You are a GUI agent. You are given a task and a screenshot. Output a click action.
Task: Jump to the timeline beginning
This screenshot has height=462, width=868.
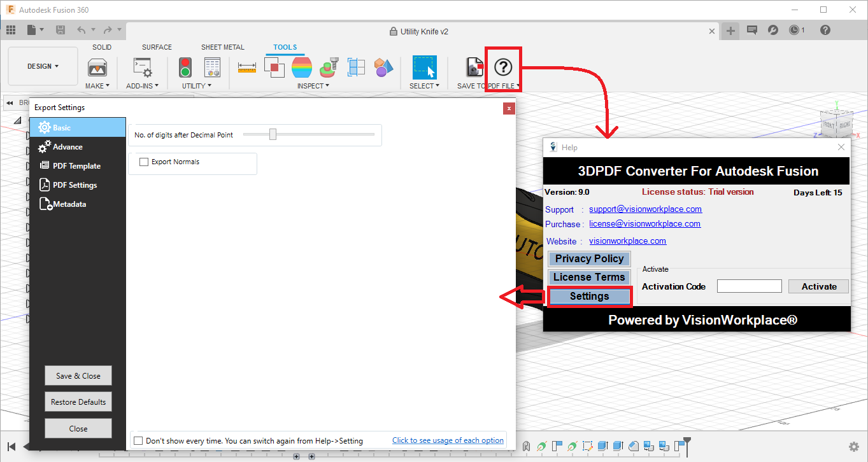[11, 447]
